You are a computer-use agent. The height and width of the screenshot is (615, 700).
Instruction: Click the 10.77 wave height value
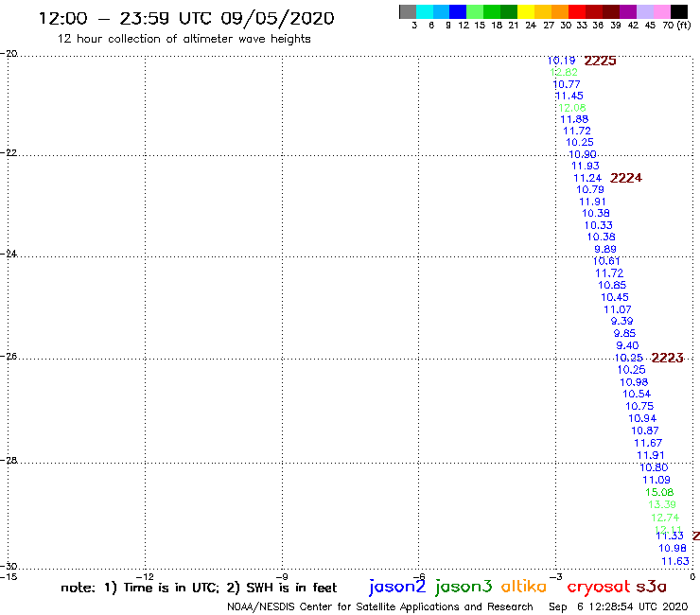click(x=567, y=84)
